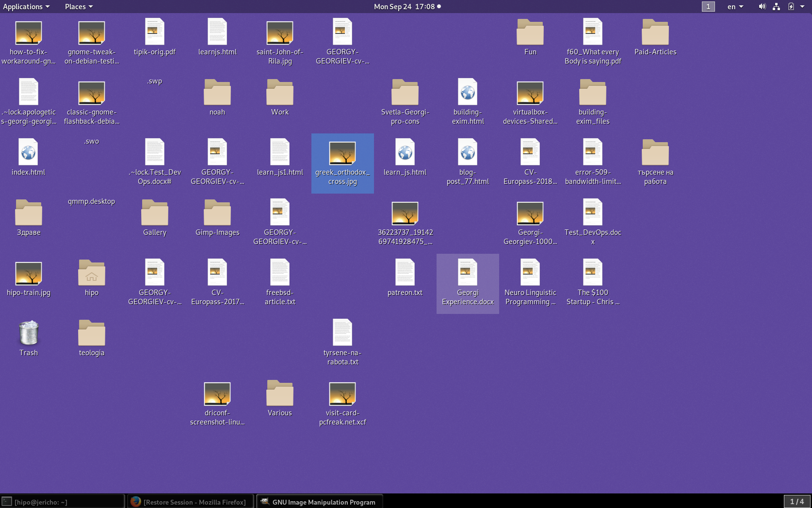
Task: Select the CV-Europass-2018 document
Action: (x=530, y=152)
